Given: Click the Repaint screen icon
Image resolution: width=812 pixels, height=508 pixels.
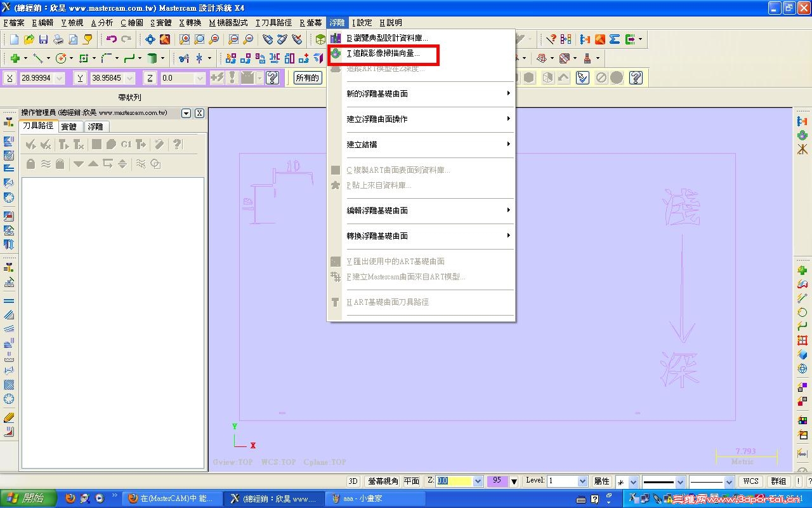Looking at the screenshot, I should (x=165, y=39).
